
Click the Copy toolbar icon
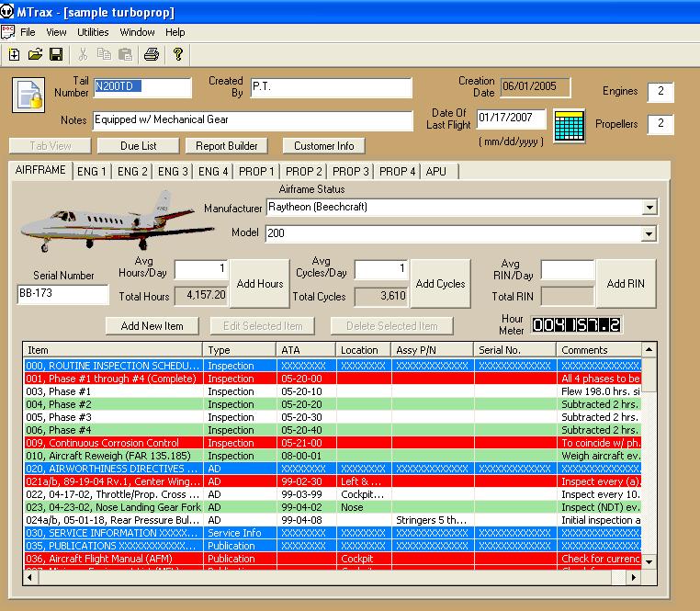[x=104, y=54]
